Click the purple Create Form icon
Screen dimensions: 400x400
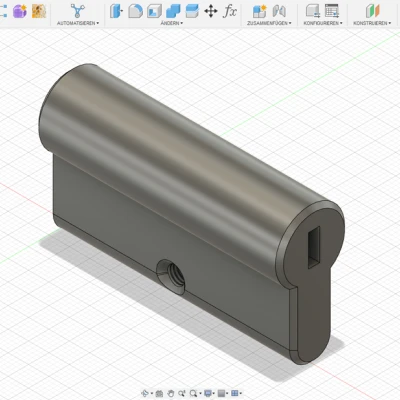click(x=19, y=11)
